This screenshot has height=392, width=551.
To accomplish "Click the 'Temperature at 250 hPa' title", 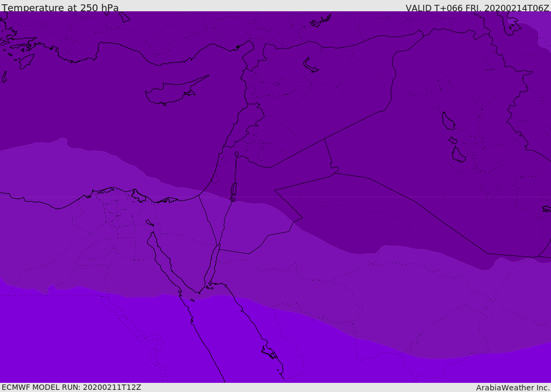I will (x=60, y=8).
